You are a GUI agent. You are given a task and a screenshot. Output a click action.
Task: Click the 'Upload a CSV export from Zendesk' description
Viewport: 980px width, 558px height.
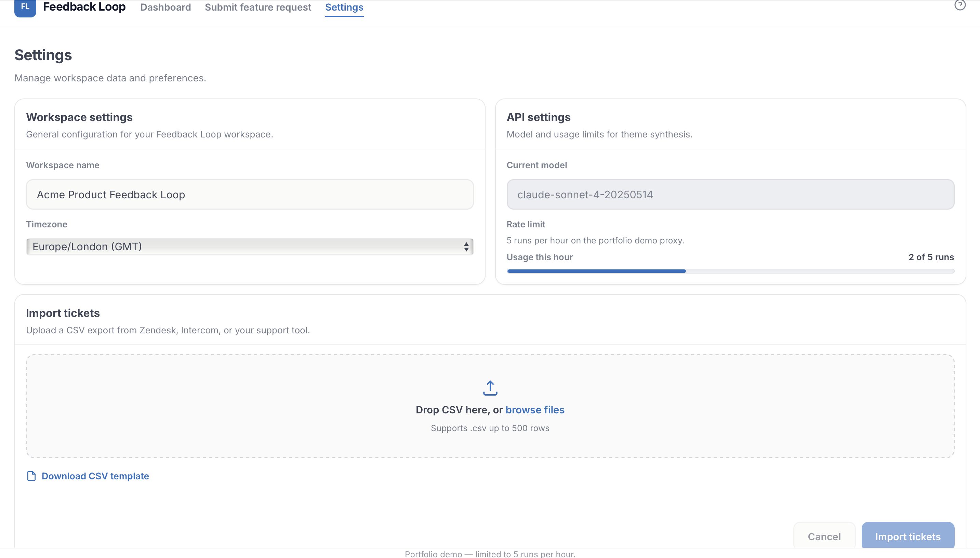pyautogui.click(x=168, y=330)
